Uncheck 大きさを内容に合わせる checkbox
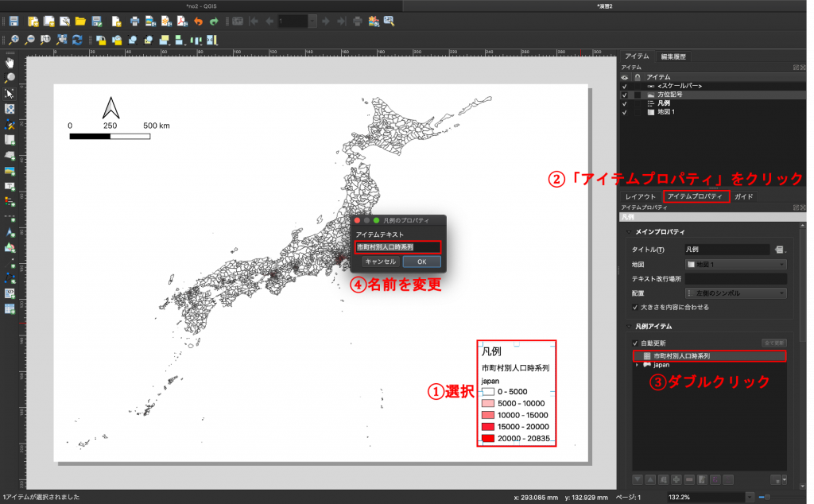 click(x=635, y=308)
